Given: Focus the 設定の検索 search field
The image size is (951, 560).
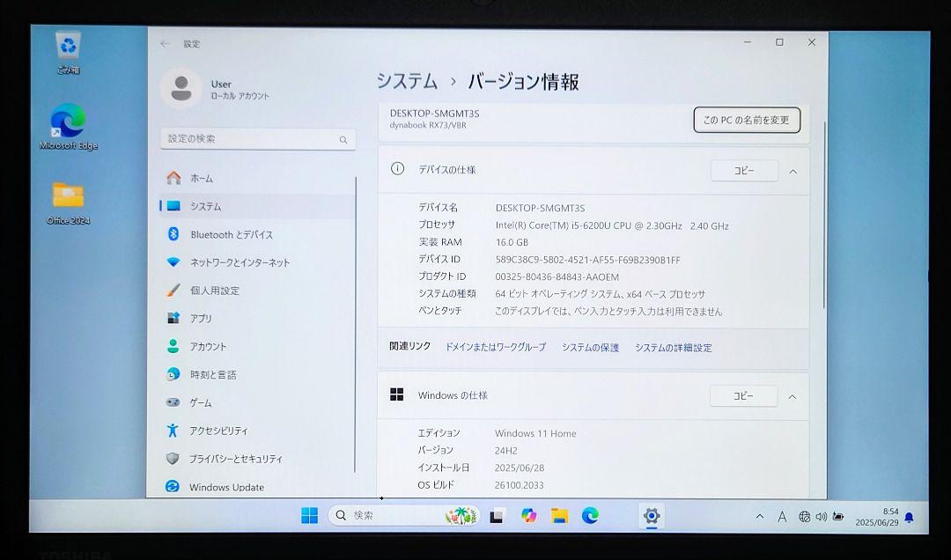Looking at the screenshot, I should (258, 139).
